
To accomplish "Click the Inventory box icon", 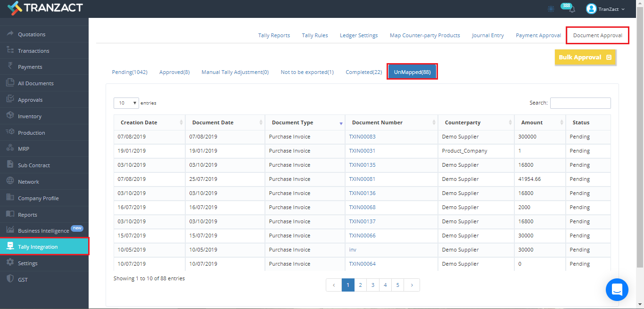I will click(x=10, y=116).
